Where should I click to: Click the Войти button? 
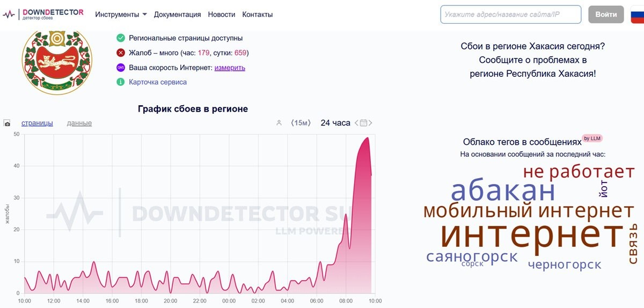pos(606,14)
